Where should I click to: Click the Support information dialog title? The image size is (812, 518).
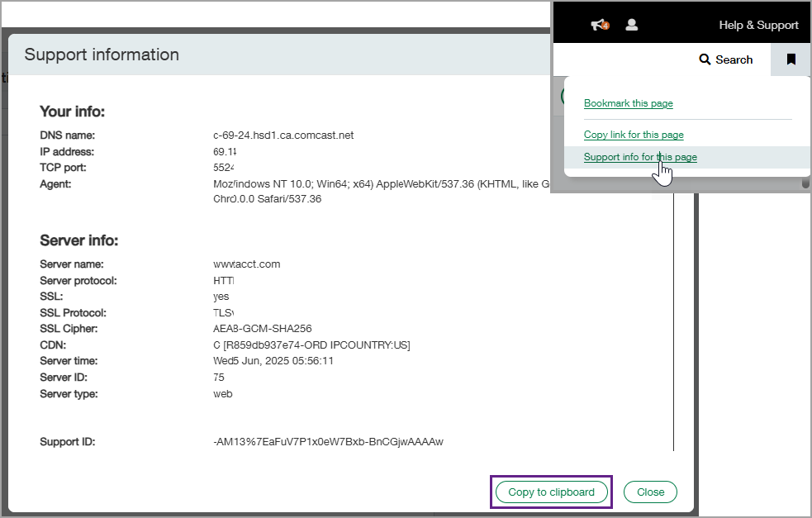(x=102, y=55)
